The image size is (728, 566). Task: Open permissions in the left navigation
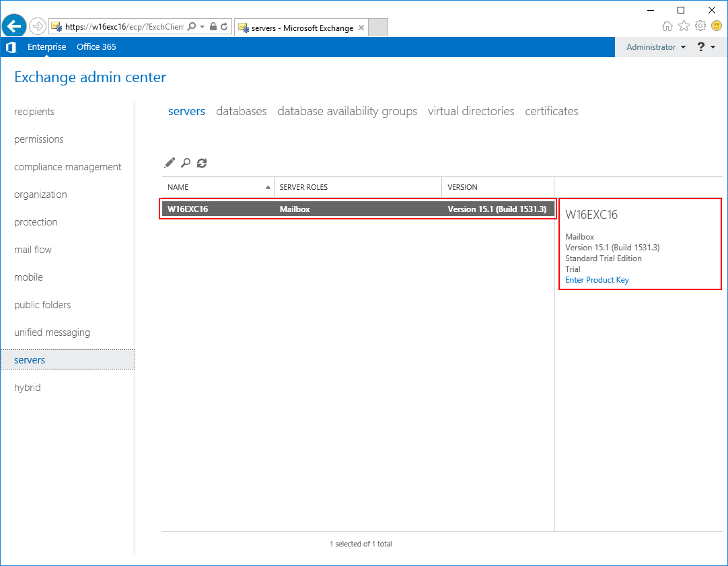tap(38, 139)
